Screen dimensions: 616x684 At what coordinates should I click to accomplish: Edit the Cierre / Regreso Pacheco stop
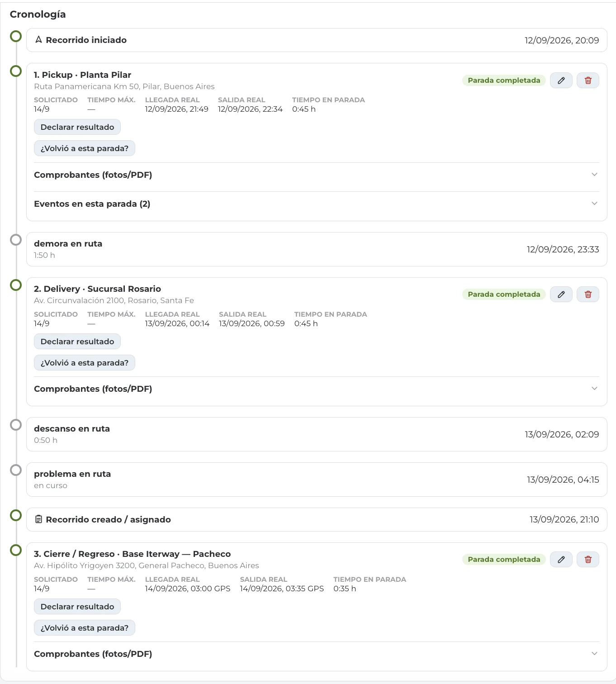[x=561, y=560]
